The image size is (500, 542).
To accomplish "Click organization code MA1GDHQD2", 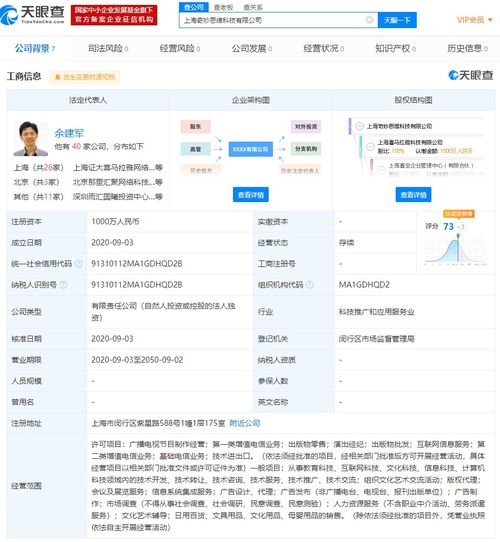I will [364, 285].
